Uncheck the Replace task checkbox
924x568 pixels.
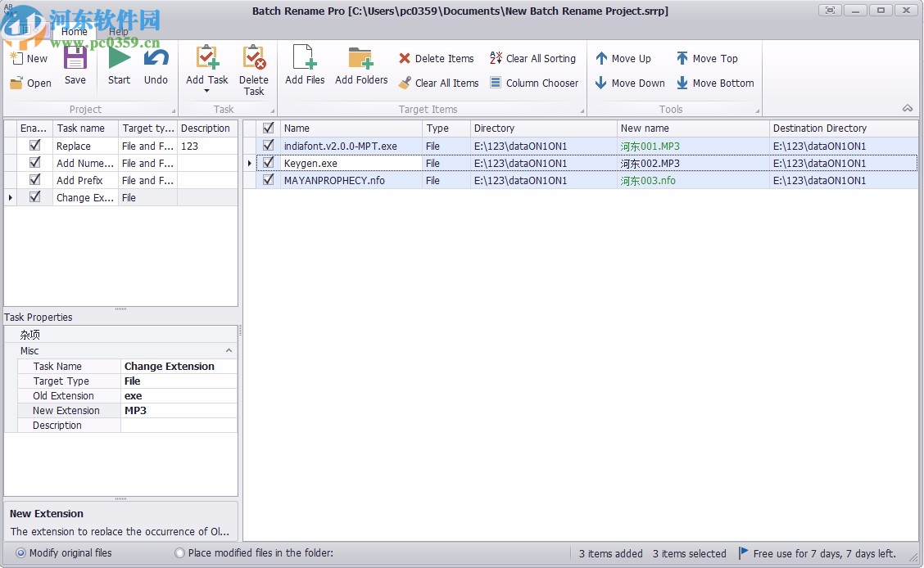(34, 146)
